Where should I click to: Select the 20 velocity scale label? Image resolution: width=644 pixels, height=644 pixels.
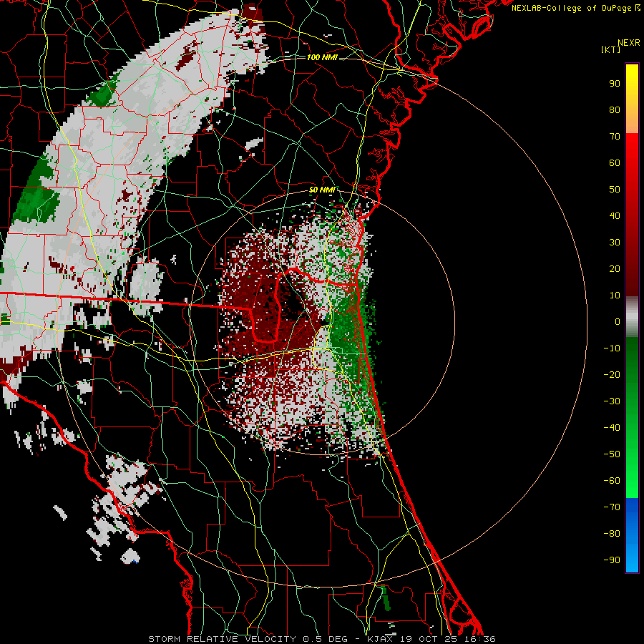[x=615, y=269]
